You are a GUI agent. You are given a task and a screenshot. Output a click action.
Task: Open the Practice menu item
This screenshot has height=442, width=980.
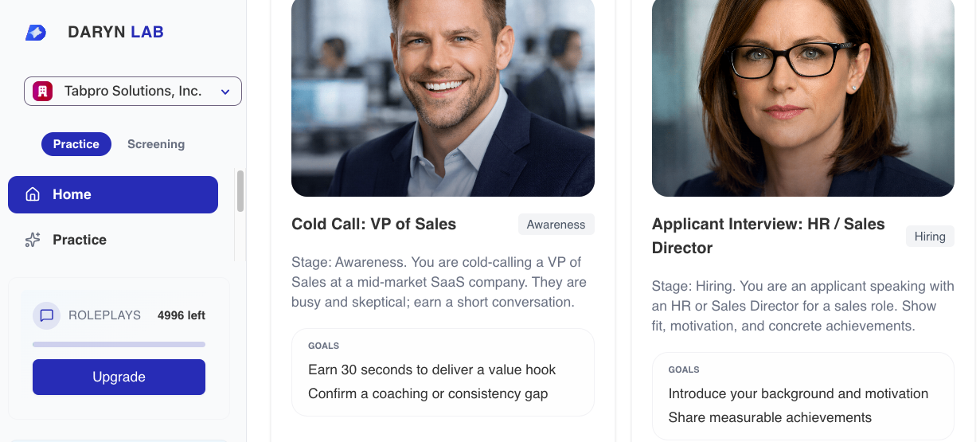pos(80,240)
